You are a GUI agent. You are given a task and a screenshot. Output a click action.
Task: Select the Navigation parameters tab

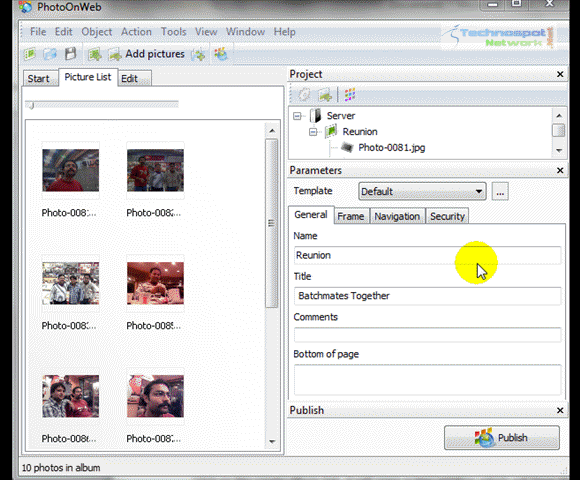click(397, 216)
